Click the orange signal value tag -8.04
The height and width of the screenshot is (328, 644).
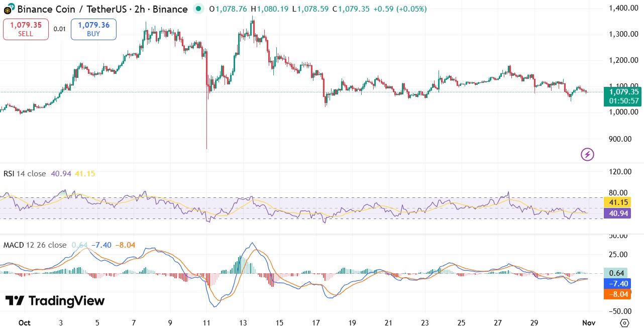tap(616, 294)
